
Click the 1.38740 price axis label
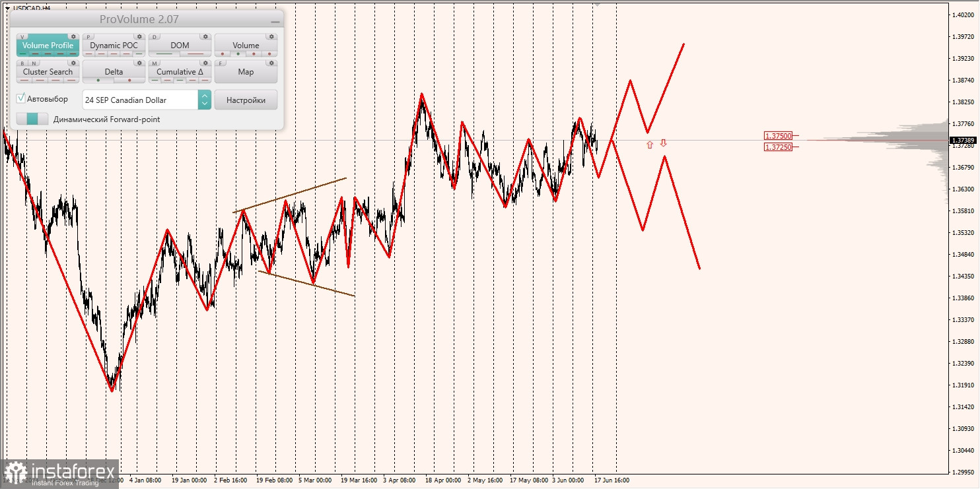963,80
